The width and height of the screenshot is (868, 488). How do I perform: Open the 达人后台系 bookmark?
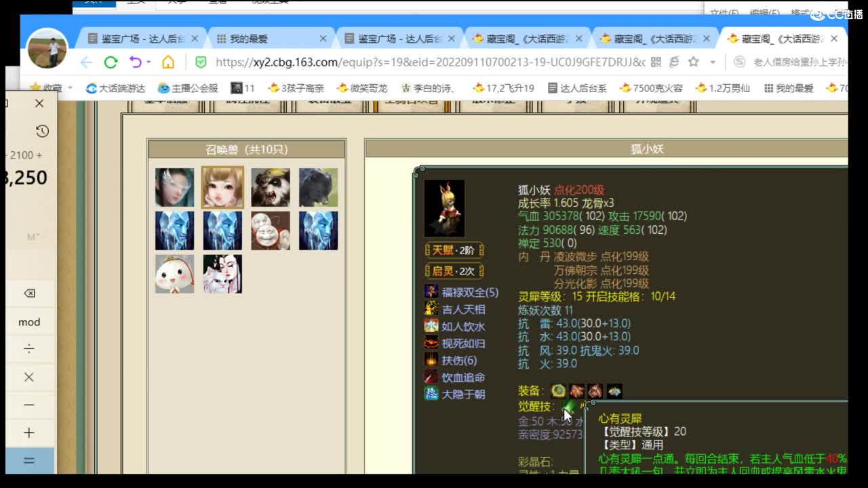click(x=576, y=88)
